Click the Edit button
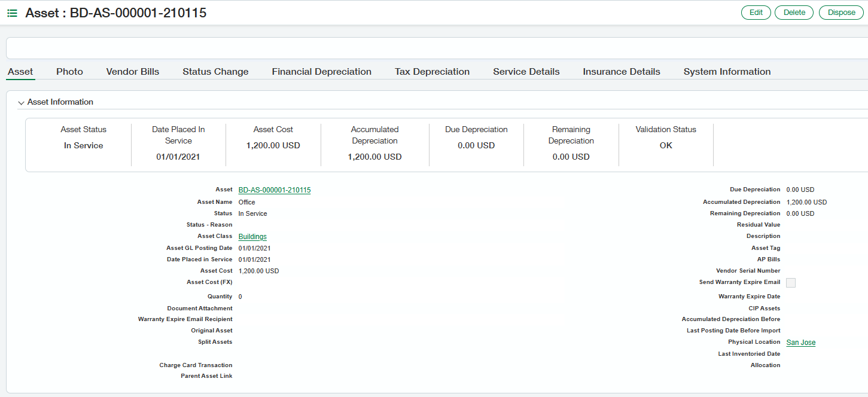This screenshot has width=868, height=397. point(756,12)
